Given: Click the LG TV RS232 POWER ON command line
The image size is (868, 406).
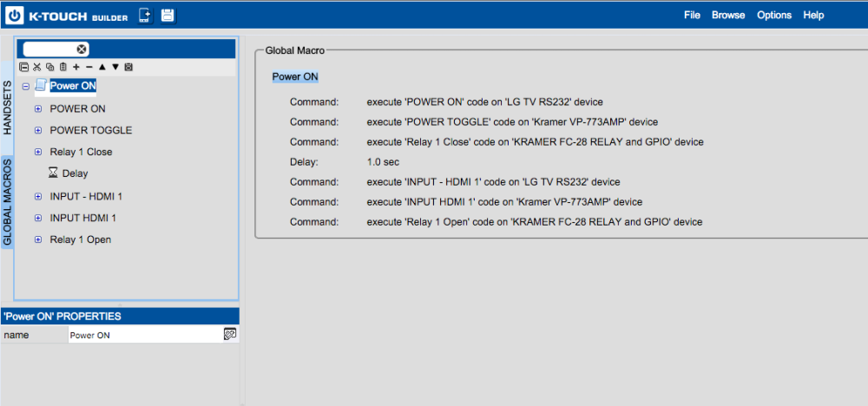Looking at the screenshot, I should coord(484,101).
